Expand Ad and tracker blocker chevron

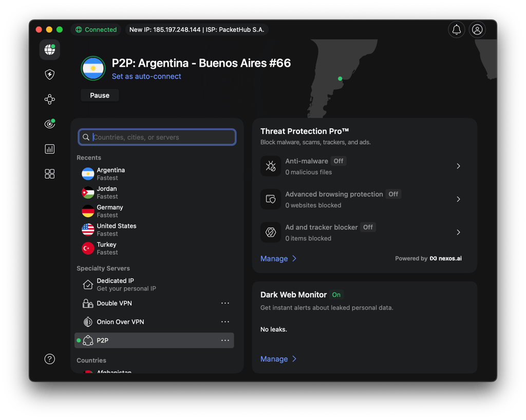click(458, 232)
